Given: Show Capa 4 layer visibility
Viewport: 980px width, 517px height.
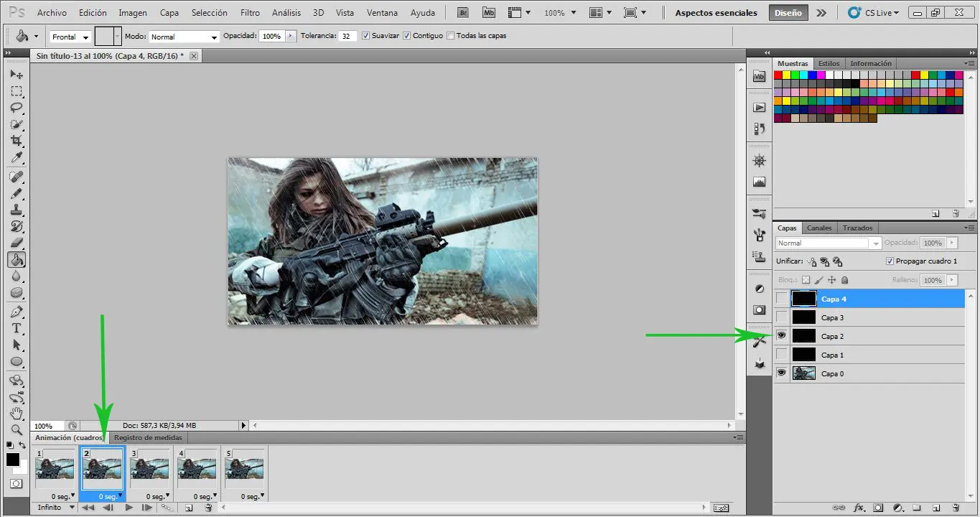Looking at the screenshot, I should click(x=781, y=299).
